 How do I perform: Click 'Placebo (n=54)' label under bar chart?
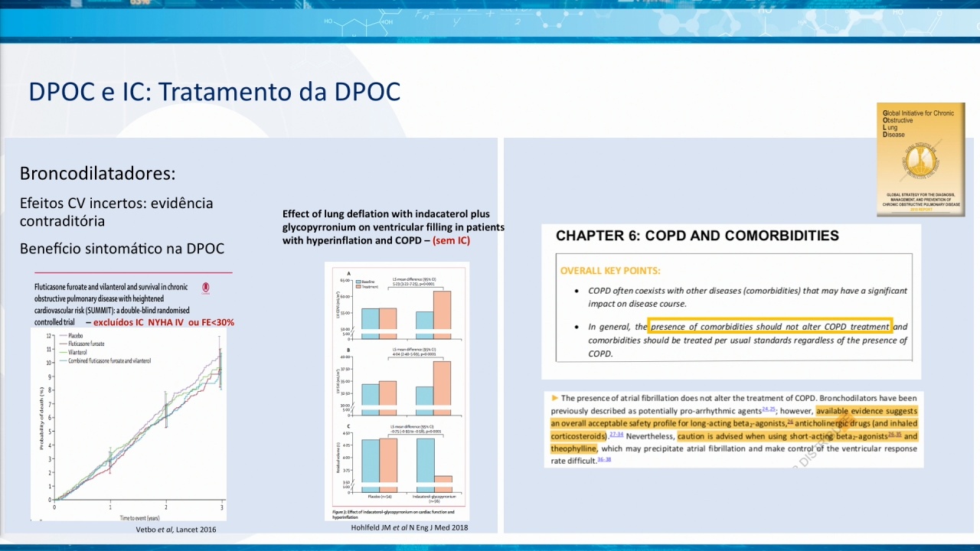380,496
